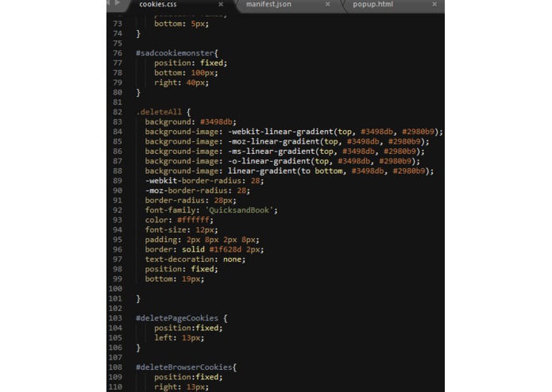
Task: Click line number 76 in gutter
Action: 118,53
